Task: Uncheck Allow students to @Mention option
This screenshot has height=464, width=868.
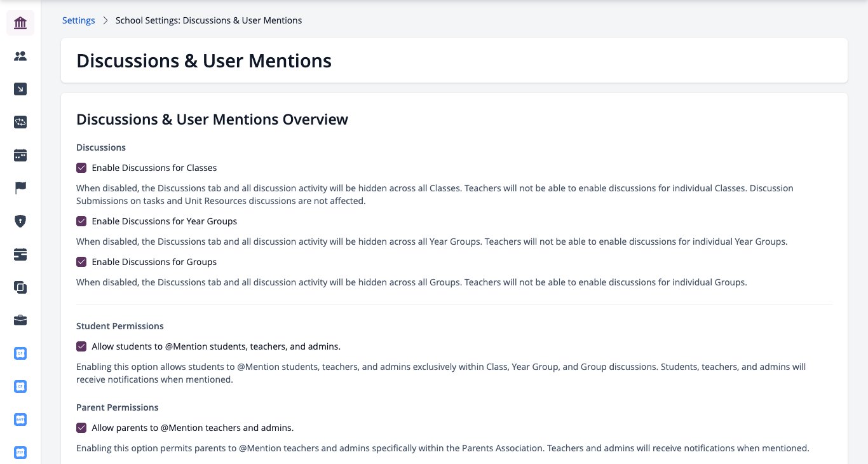Action: pyautogui.click(x=81, y=346)
